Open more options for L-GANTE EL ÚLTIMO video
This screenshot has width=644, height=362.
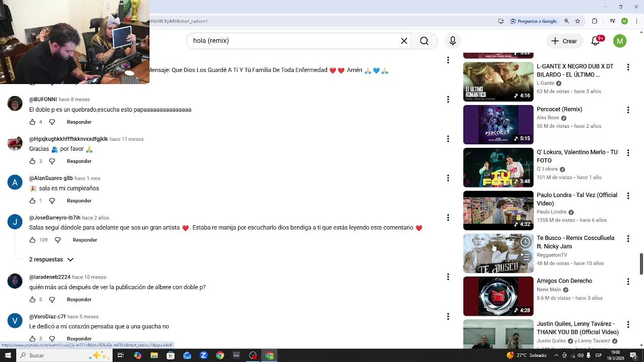click(628, 67)
